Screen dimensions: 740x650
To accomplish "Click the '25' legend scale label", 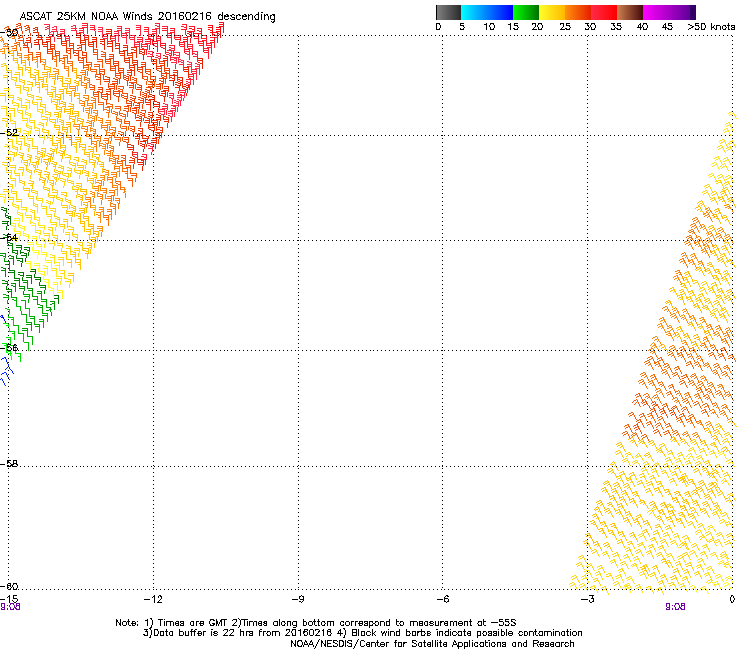I will [565, 27].
